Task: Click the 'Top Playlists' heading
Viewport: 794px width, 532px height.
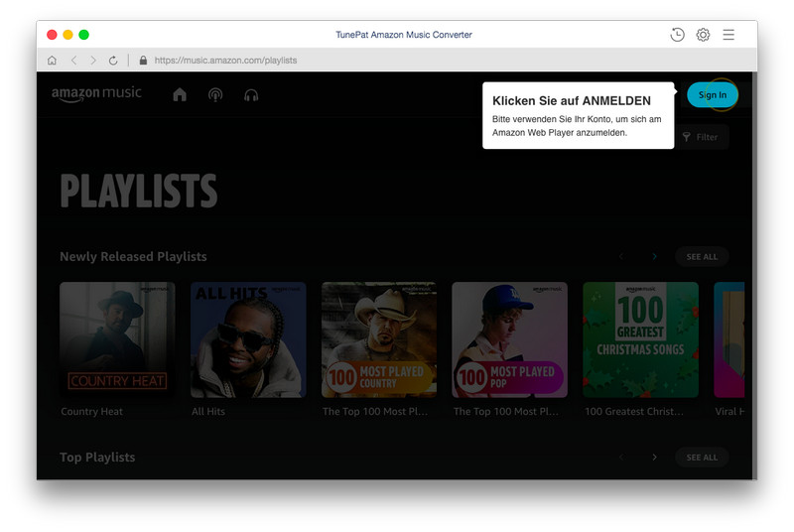Action: 97,458
